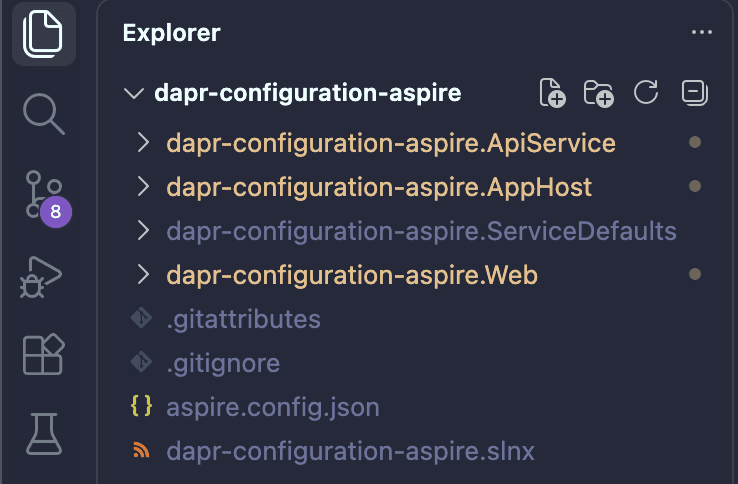
Task: Open the Testing flask view
Action: [44, 434]
